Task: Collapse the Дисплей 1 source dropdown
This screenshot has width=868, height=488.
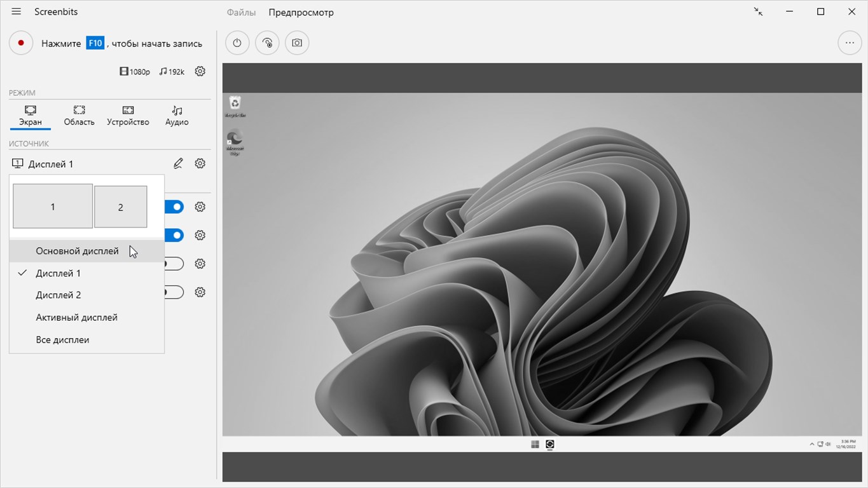Action: (51, 164)
